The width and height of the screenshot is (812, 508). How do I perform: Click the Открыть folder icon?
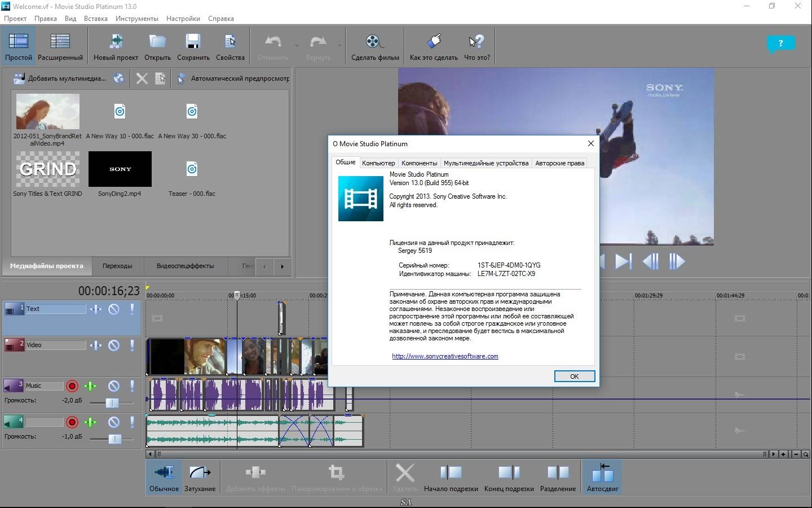coord(157,41)
